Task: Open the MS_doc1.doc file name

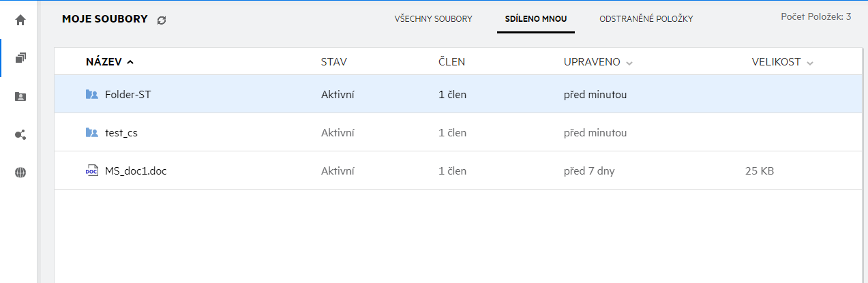Action: (136, 171)
